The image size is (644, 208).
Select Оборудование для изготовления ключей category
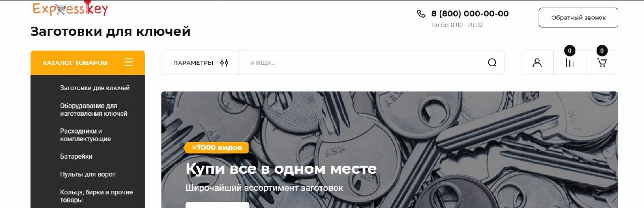[x=94, y=110]
